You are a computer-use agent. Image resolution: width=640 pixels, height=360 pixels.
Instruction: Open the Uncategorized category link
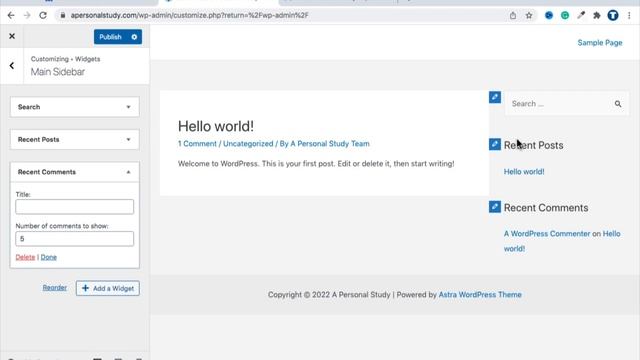248,144
